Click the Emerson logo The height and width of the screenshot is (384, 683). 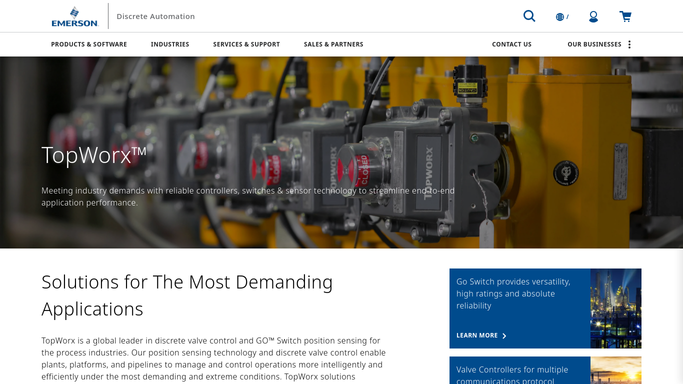pos(74,17)
